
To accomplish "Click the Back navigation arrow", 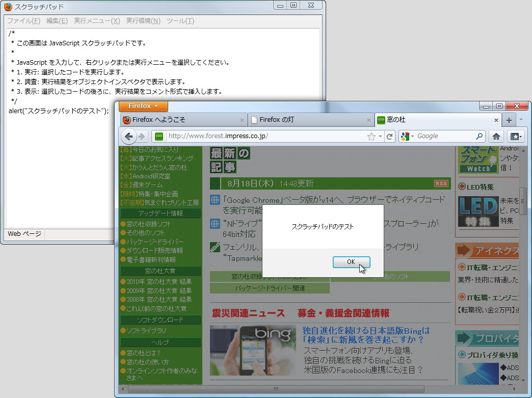I will pyautogui.click(x=128, y=136).
